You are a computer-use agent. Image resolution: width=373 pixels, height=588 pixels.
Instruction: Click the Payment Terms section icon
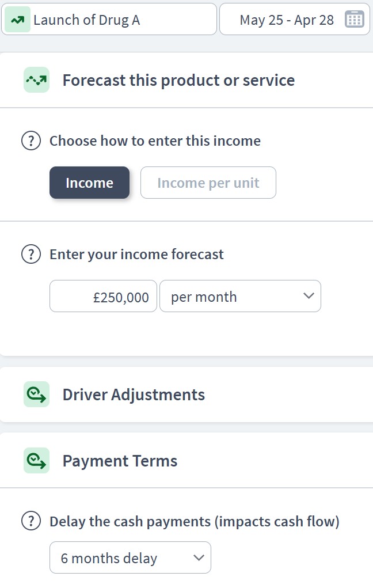36,461
